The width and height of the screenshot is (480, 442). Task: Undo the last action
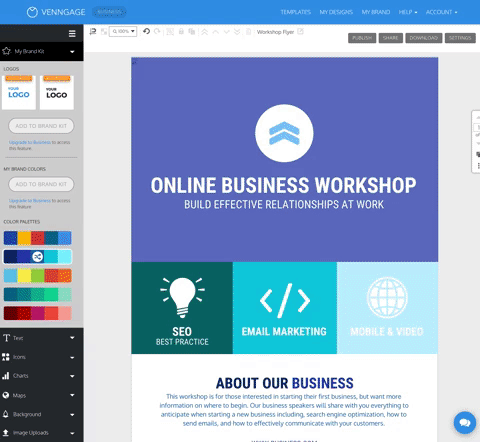[146, 31]
